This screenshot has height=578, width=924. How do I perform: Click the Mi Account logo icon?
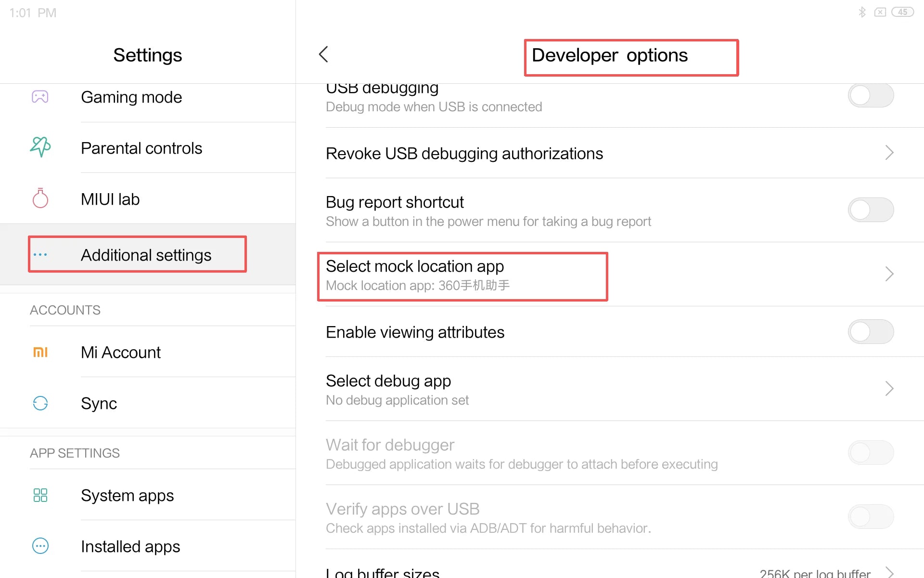click(40, 352)
